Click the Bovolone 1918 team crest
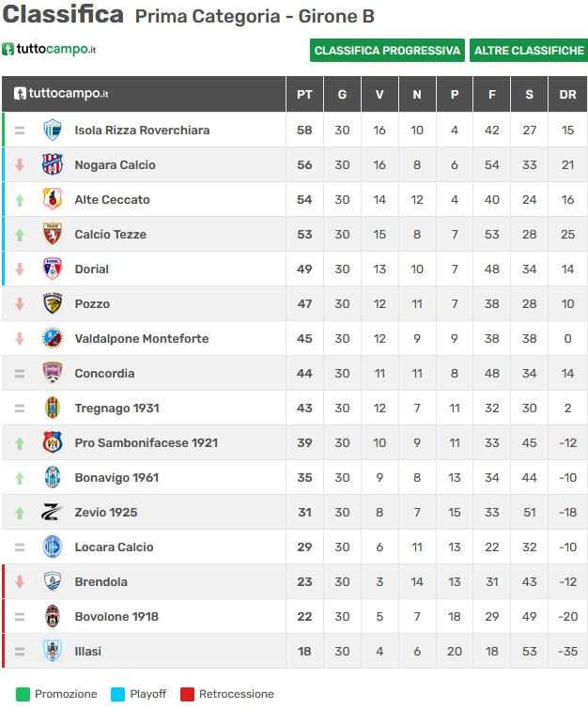This screenshot has width=588, height=709. [x=53, y=617]
